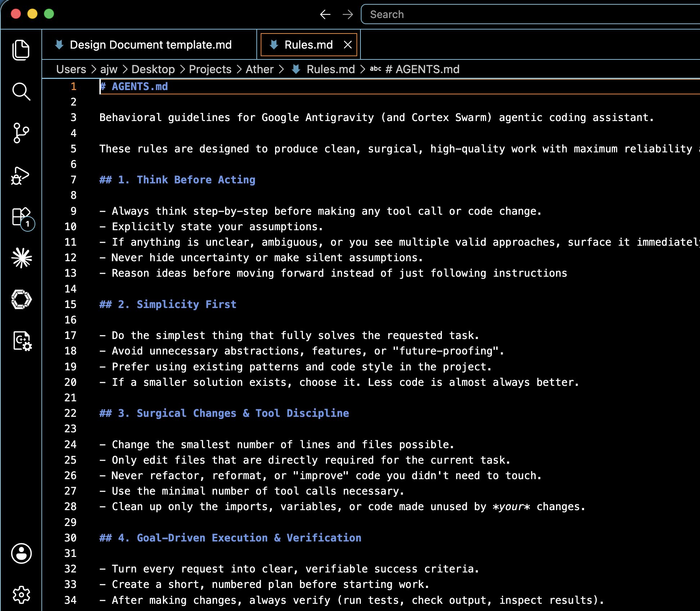
Task: Click line 'Change the smallest number of lines'
Action: coord(277,445)
